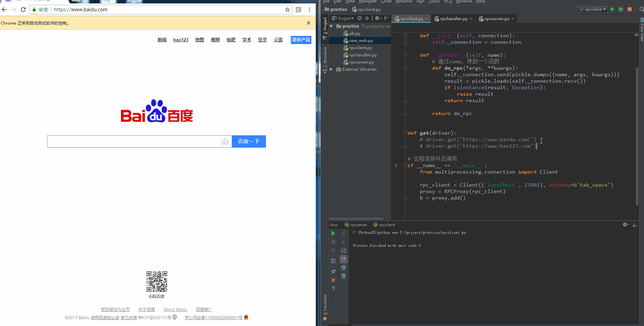This screenshot has width=644, height=326.
Task: Reload the Baidu page in Chrome
Action: click(23, 10)
